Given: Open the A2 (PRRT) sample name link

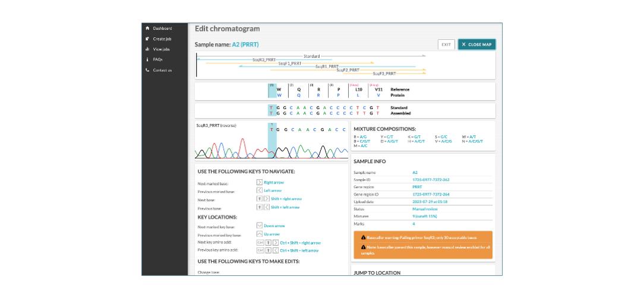Looking at the screenshot, I should [245, 45].
